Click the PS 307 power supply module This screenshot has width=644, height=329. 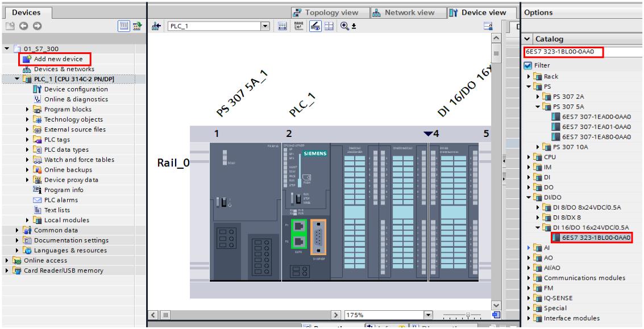tap(246, 212)
